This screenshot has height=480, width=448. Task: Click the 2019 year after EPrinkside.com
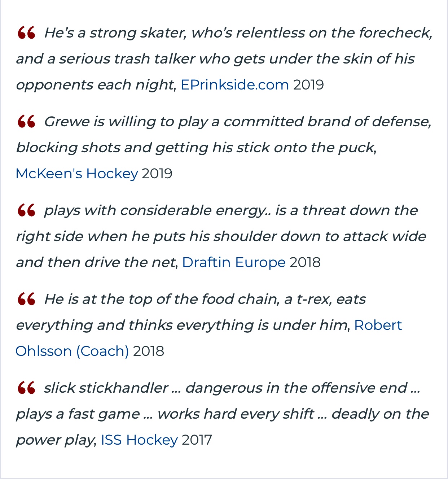tap(308, 85)
